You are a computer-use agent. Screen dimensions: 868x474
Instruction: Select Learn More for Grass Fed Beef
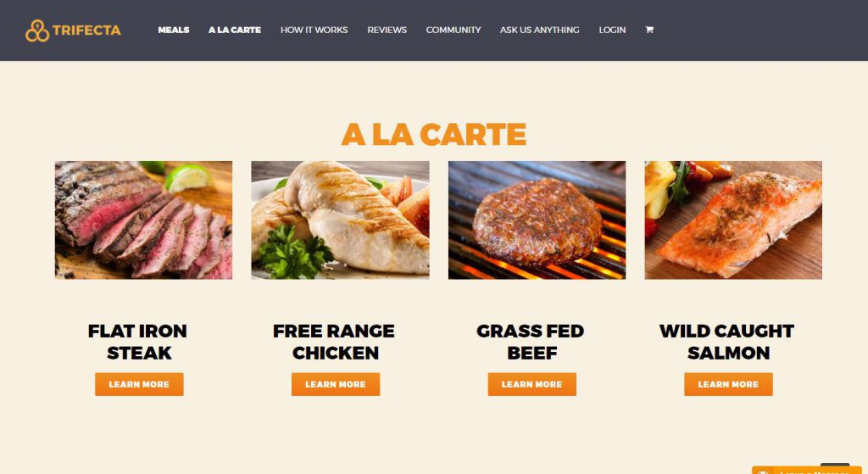coord(532,384)
